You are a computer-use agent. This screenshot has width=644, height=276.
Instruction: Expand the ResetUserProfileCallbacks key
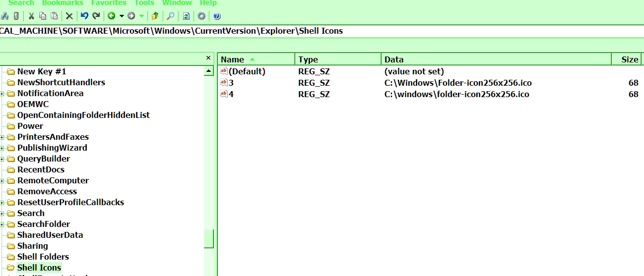(x=2, y=203)
